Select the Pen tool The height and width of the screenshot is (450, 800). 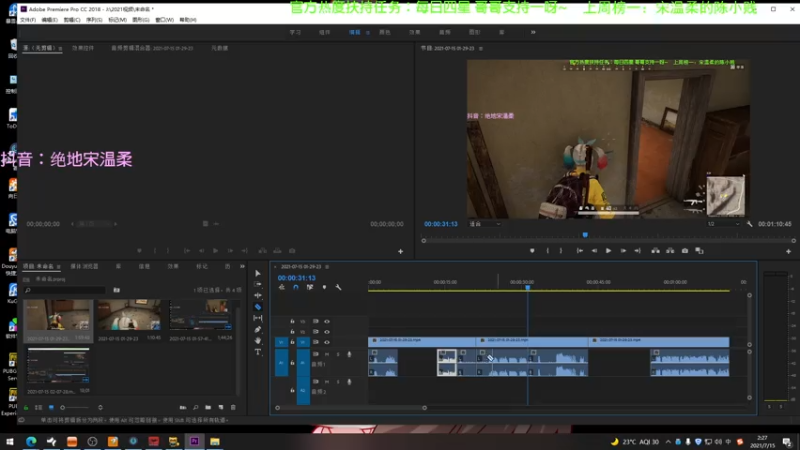[x=258, y=329]
